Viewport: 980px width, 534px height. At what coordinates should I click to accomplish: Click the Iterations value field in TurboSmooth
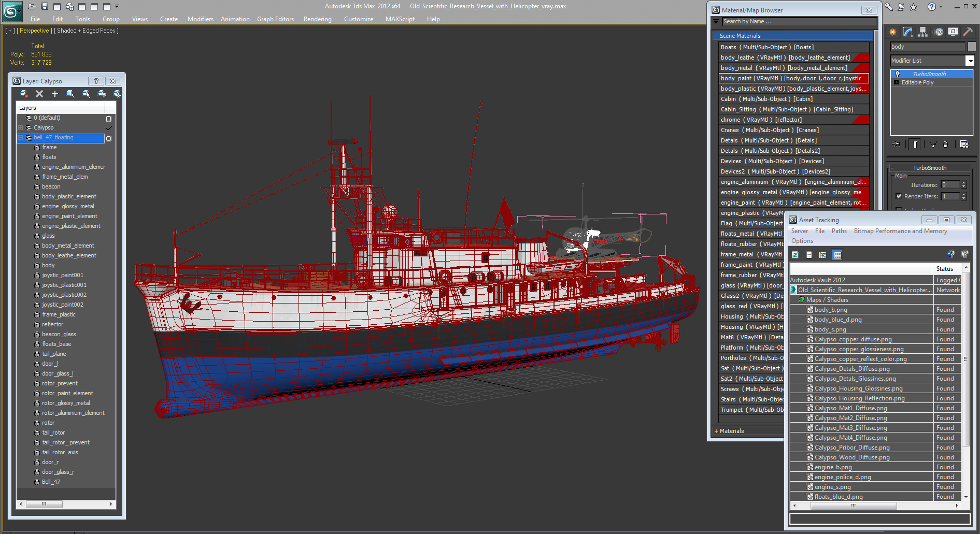(x=950, y=185)
